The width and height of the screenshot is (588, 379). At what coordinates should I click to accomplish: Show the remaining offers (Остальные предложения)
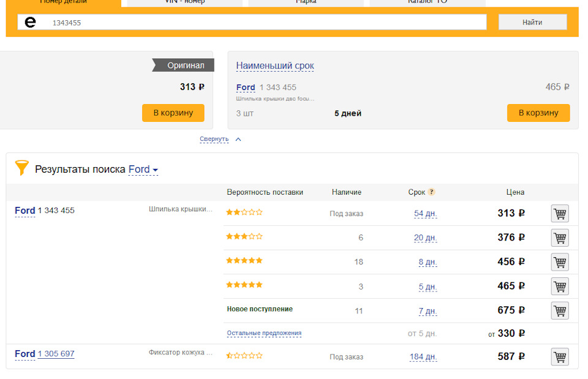point(264,334)
